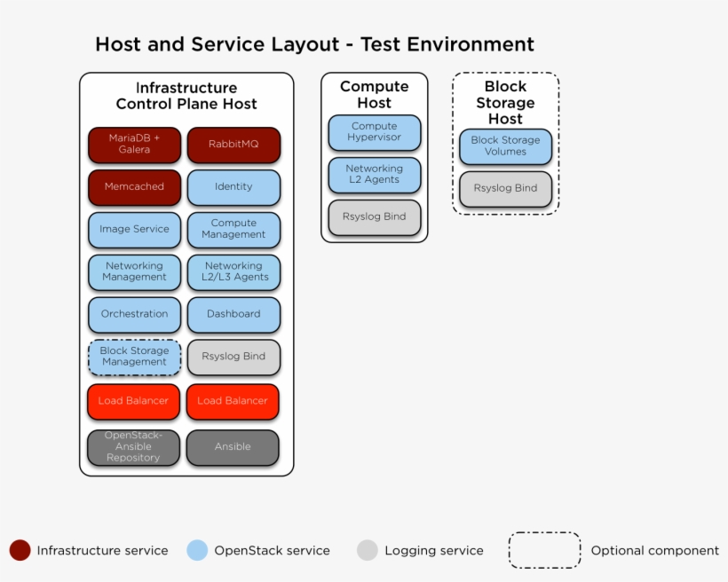Click the 'Optional component' legend label
Screen dimensions: 728x582
point(654,550)
